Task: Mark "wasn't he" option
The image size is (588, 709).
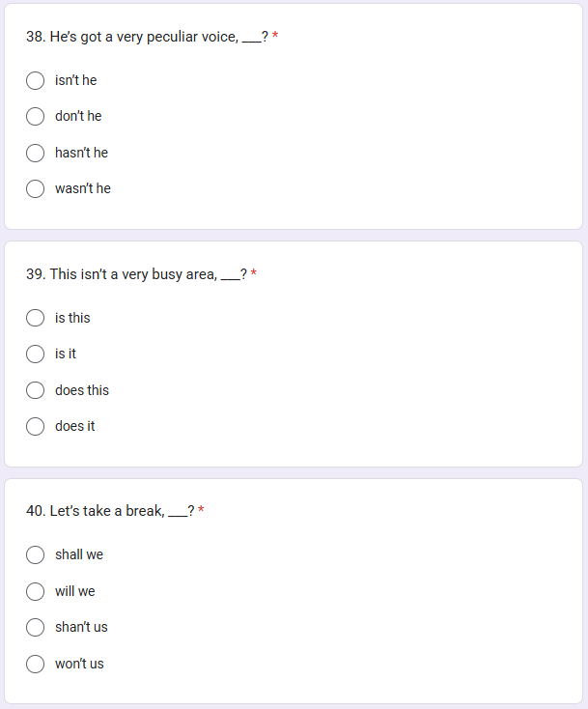Action: point(36,188)
